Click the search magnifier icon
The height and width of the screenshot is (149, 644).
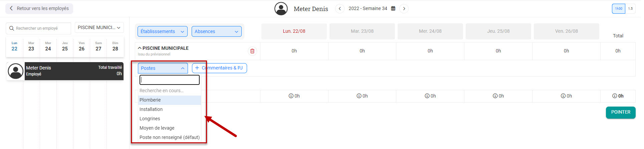coord(12,28)
